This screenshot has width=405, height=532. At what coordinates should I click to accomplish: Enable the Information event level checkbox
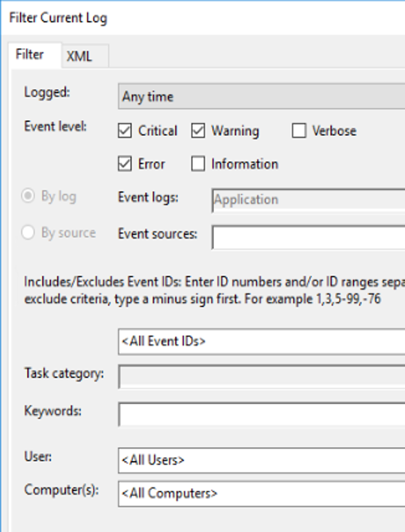[x=198, y=164]
